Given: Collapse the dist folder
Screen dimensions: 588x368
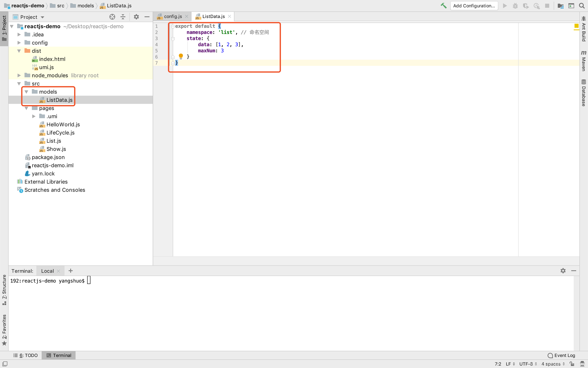Looking at the screenshot, I should 19,51.
